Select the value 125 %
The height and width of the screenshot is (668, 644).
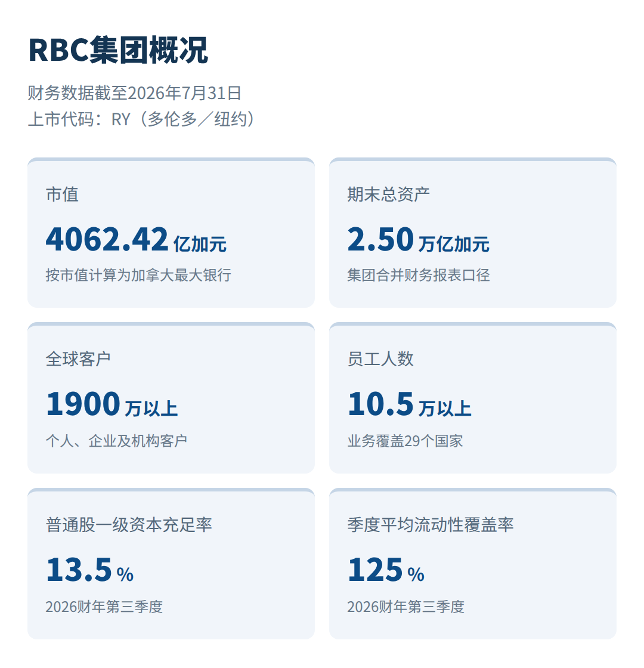coord(386,570)
